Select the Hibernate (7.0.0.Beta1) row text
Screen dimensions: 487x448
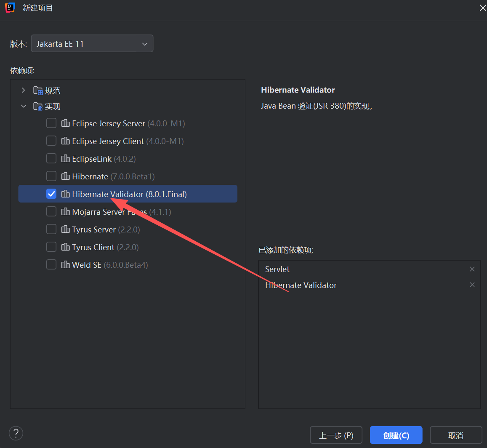click(x=113, y=177)
